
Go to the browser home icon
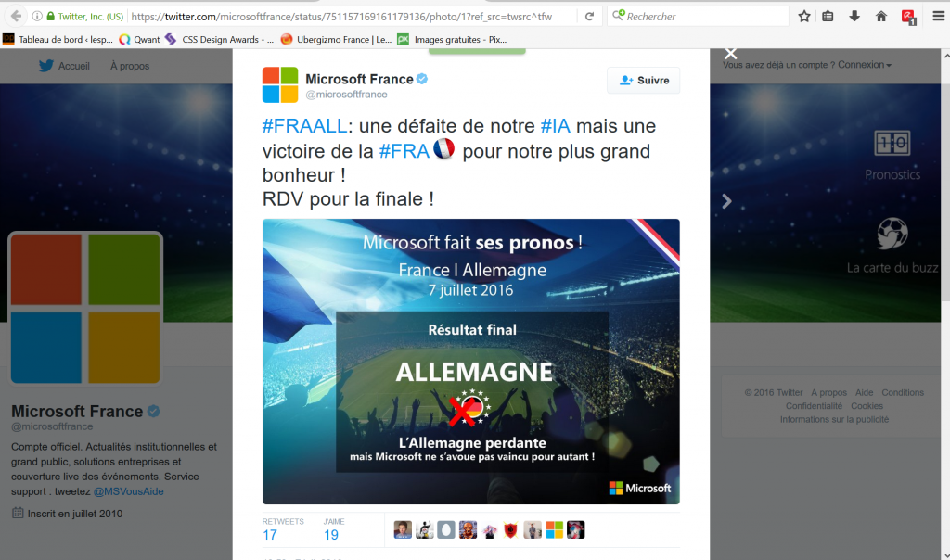point(881,17)
